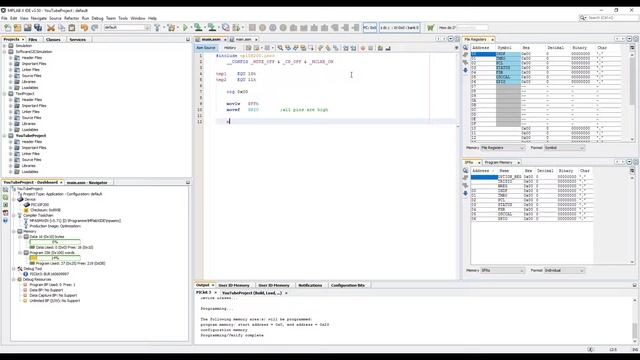Click the Undo arrow icon

pyautogui.click(x=84, y=28)
